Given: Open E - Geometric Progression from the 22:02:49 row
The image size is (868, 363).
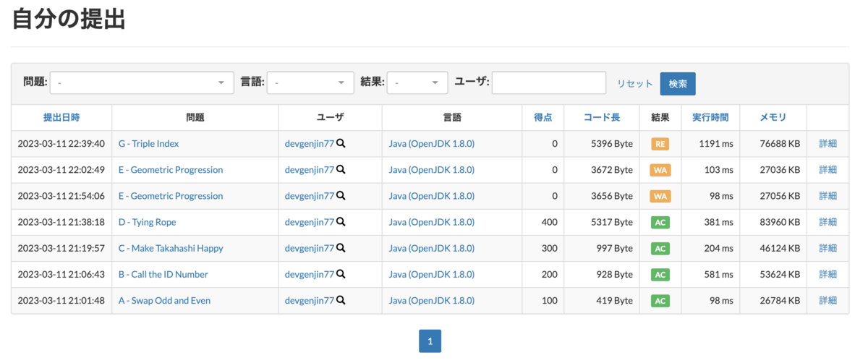Looking at the screenshot, I should point(171,170).
